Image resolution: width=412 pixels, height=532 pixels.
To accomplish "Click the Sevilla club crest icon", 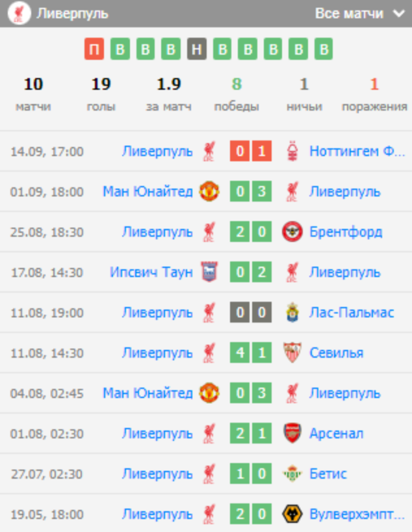I will pos(292,353).
